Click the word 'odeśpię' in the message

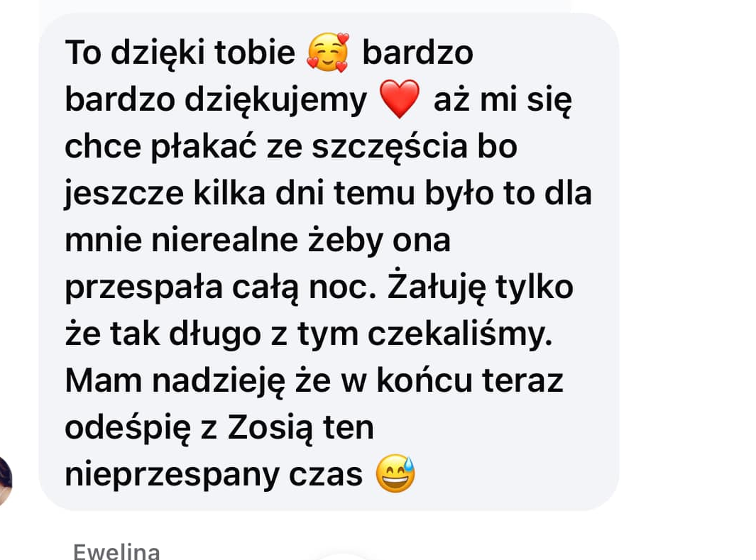[x=128, y=428]
